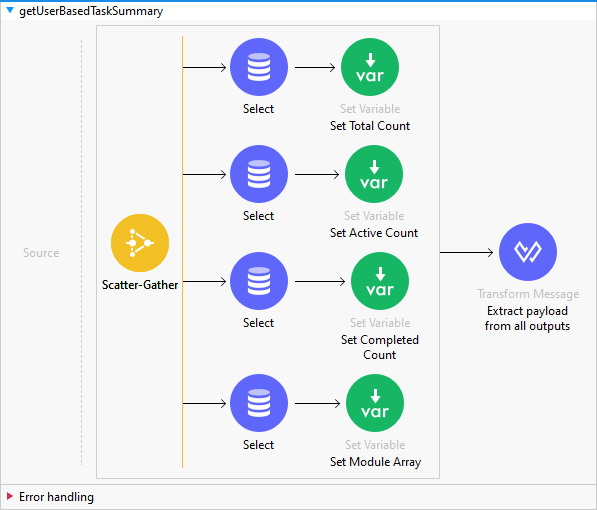Image resolution: width=597 pixels, height=510 pixels.
Task: Click the Select database icon before Set Active Count
Action: [259, 174]
